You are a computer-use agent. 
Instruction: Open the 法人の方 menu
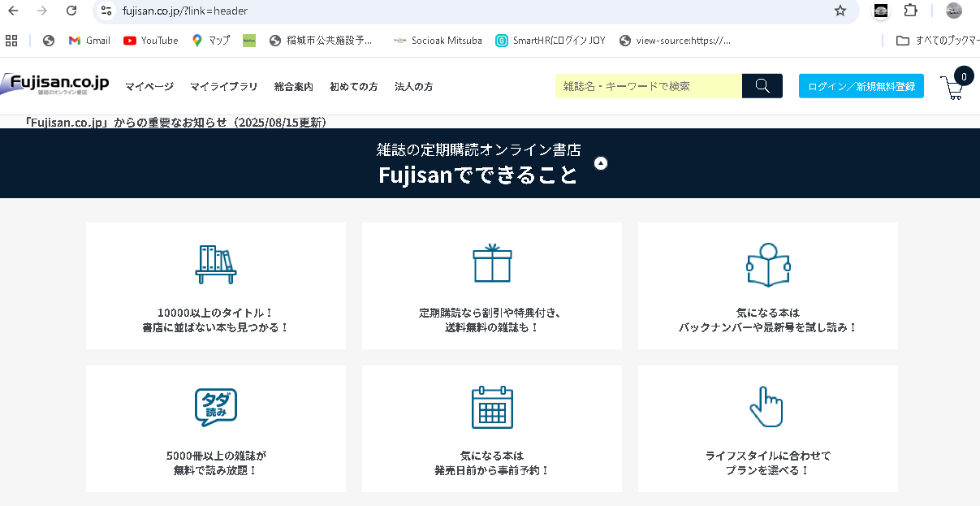tap(414, 87)
